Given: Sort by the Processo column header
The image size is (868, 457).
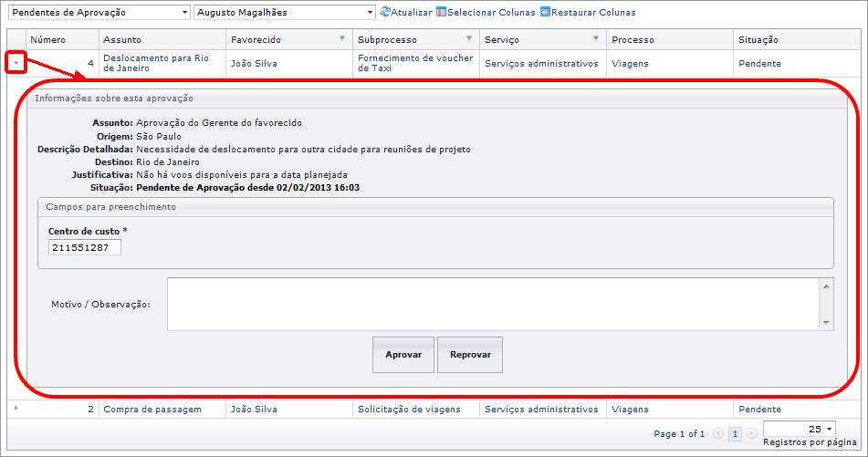Looking at the screenshot, I should point(670,39).
